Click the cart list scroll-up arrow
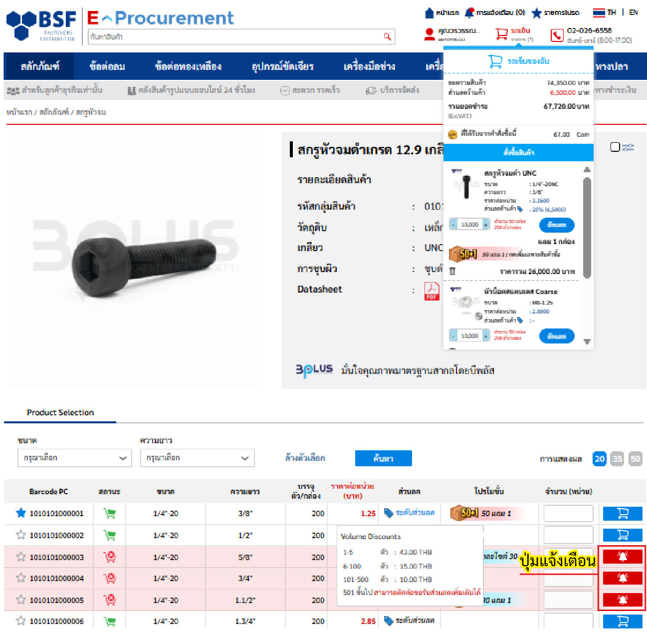647x644 pixels. tap(587, 170)
